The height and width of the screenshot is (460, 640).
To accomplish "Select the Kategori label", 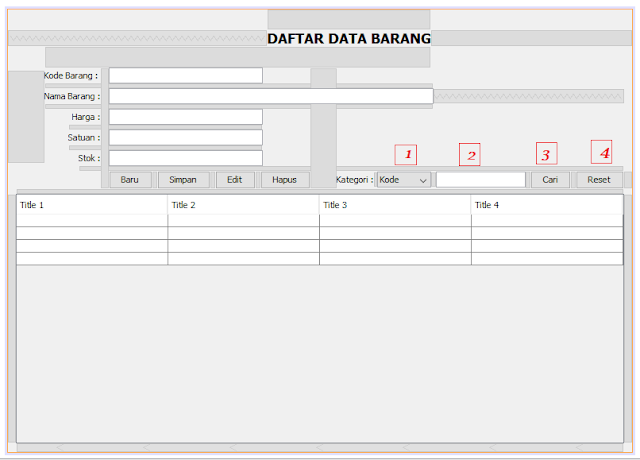I will click(x=355, y=180).
